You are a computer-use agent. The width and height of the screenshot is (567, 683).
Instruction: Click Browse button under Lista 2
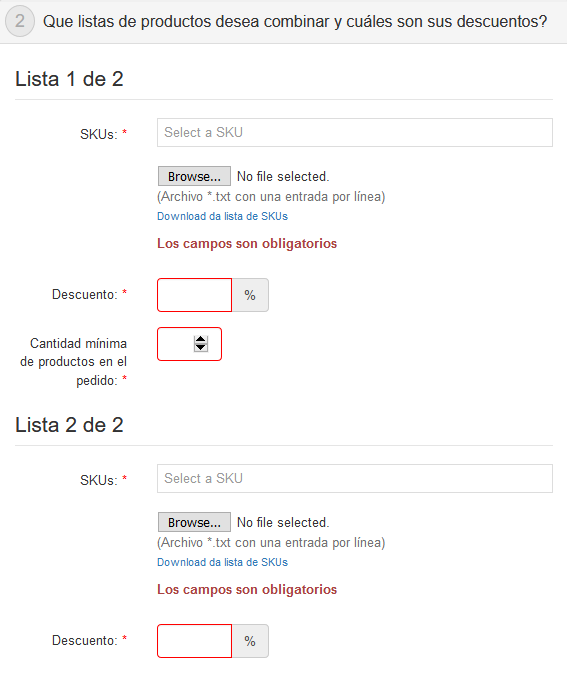[194, 522]
